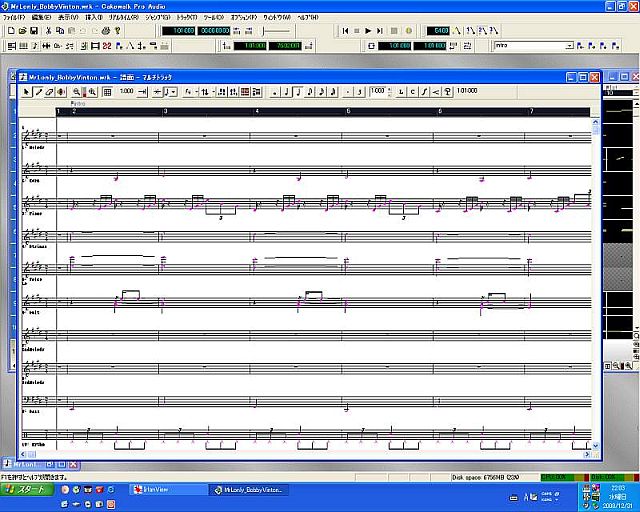Open the Staff view icon in views toolbar

pos(35,46)
